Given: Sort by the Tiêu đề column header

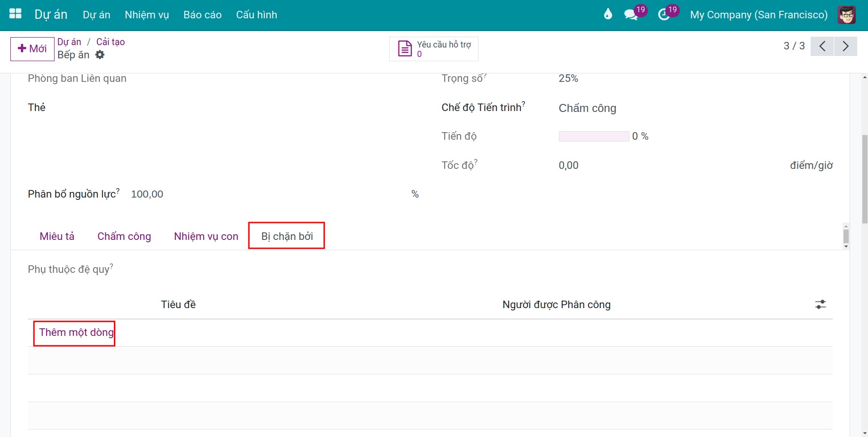Looking at the screenshot, I should (178, 304).
